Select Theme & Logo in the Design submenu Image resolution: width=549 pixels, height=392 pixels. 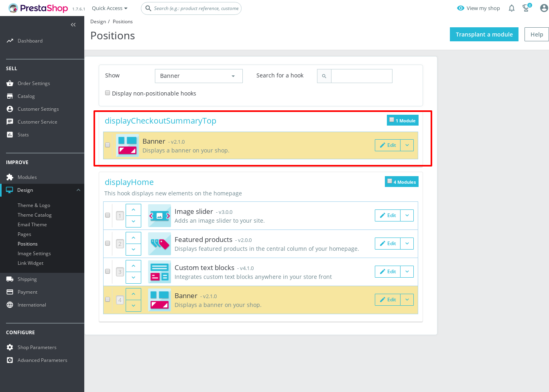click(32, 205)
